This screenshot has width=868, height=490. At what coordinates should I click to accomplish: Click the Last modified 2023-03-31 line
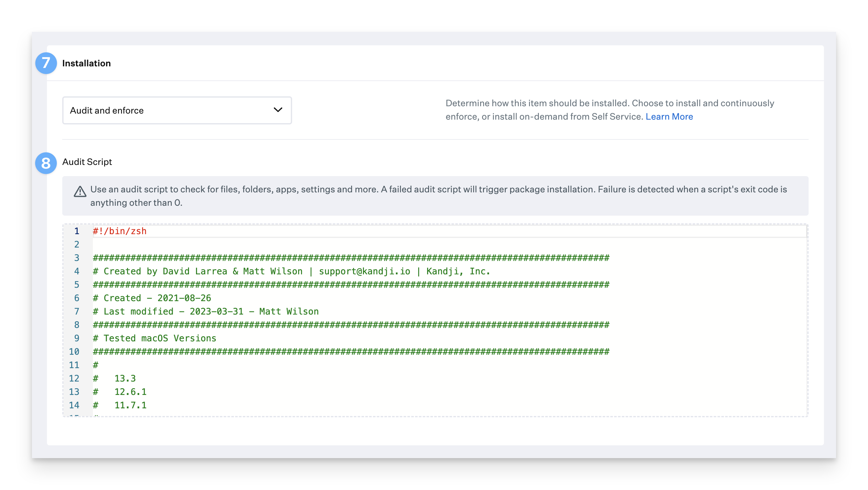(x=206, y=311)
